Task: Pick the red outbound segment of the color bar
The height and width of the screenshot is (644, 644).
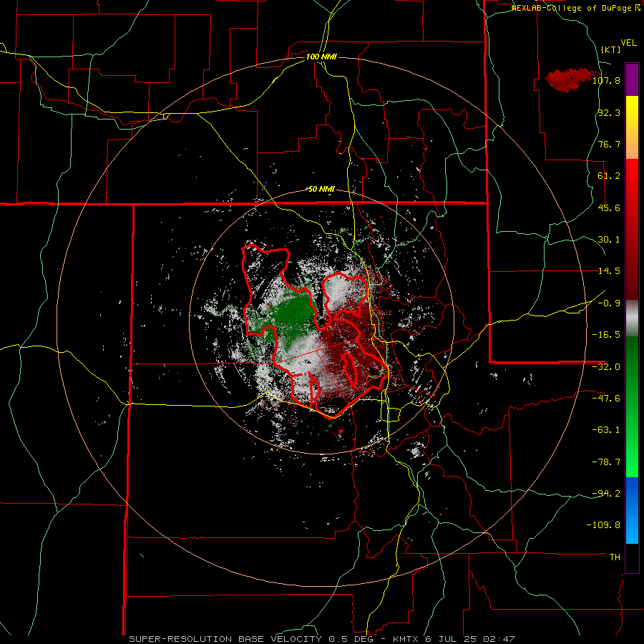Action: [632, 229]
